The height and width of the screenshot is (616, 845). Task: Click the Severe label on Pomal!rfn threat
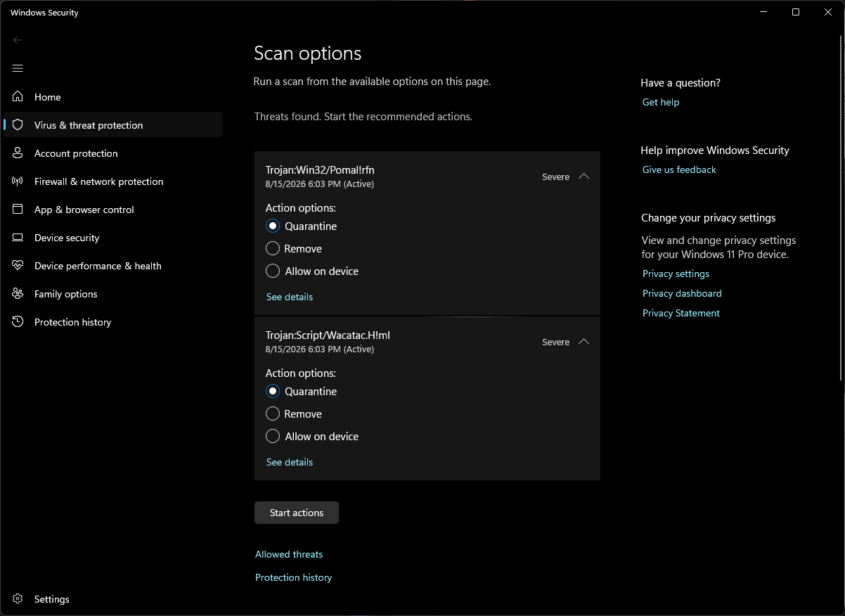click(555, 177)
